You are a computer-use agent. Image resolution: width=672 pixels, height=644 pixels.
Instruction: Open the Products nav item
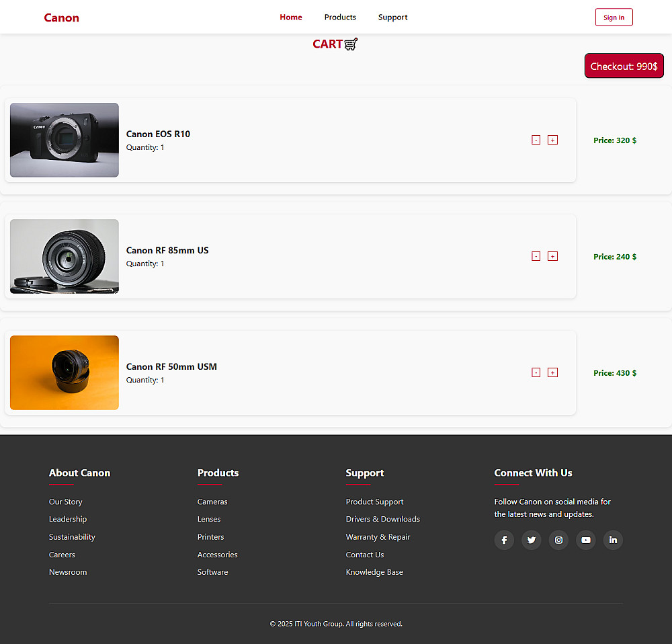click(x=340, y=17)
